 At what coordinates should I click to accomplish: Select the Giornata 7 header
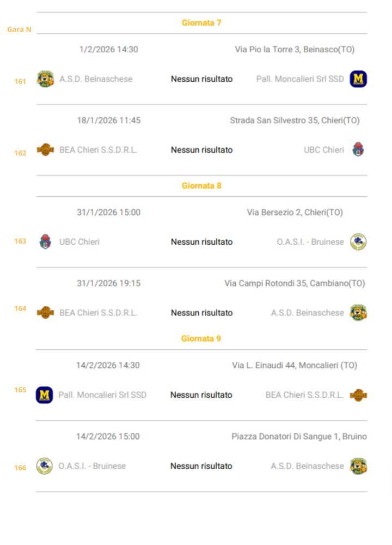[x=201, y=23]
